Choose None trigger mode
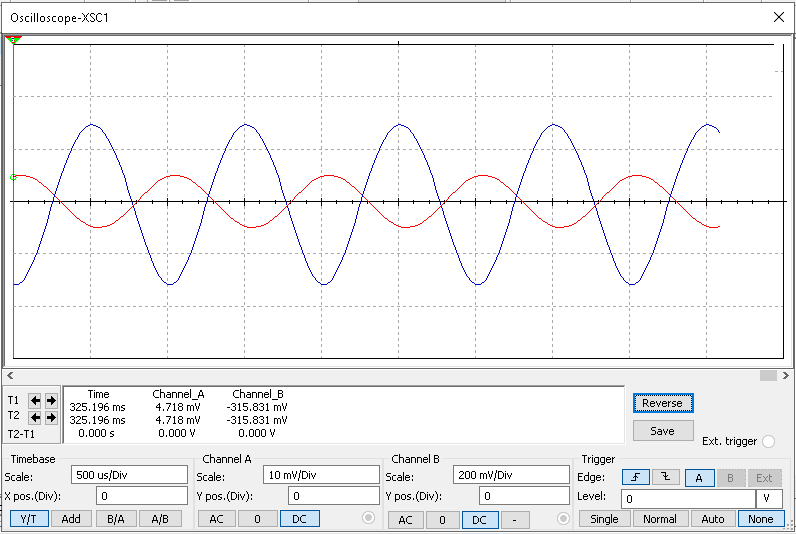Viewport: 796px width, 534px height. (760, 519)
